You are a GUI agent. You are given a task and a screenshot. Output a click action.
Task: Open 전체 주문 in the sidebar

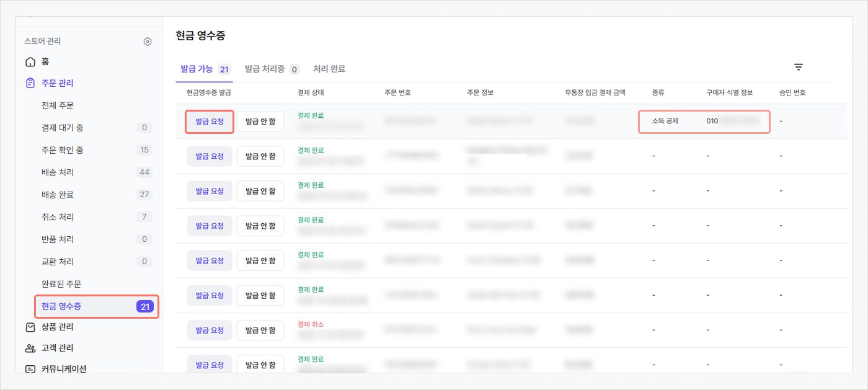coord(58,105)
